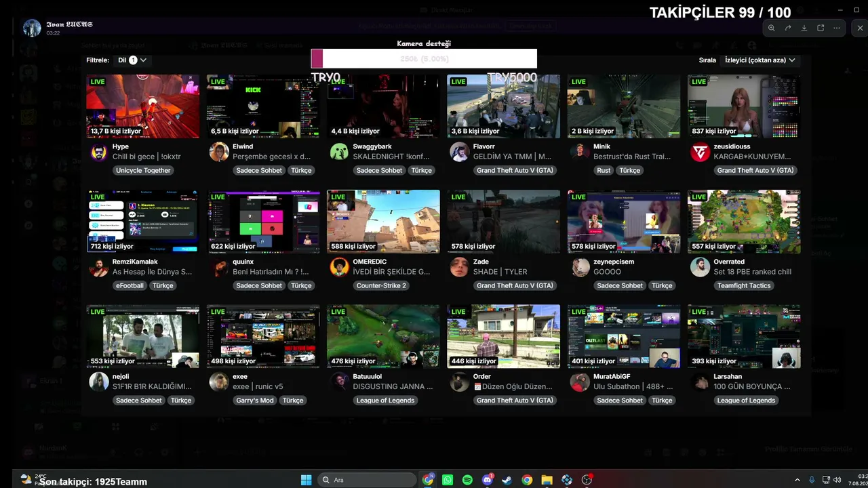Open the three-dot more options menu
The image size is (868, 488).
[x=837, y=28]
